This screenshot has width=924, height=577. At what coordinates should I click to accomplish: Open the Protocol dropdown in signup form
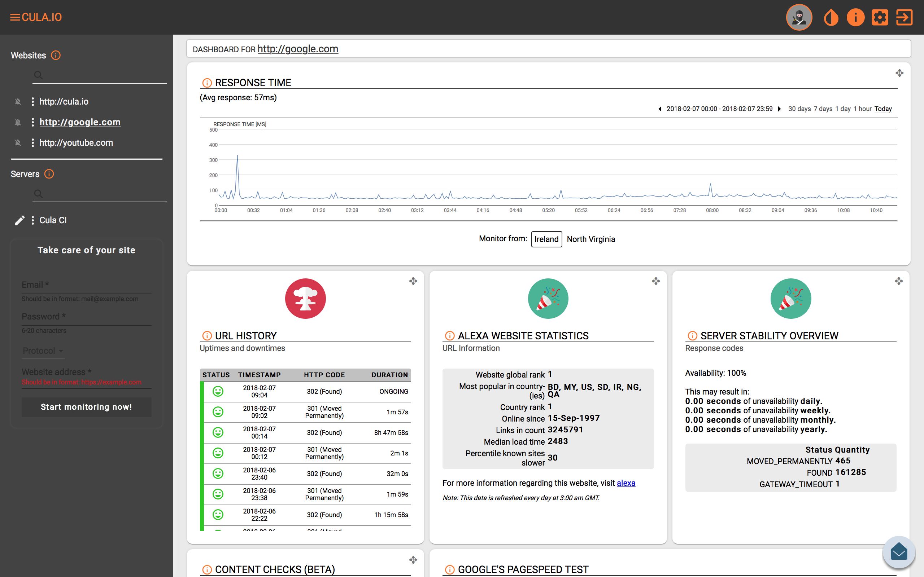pos(43,351)
